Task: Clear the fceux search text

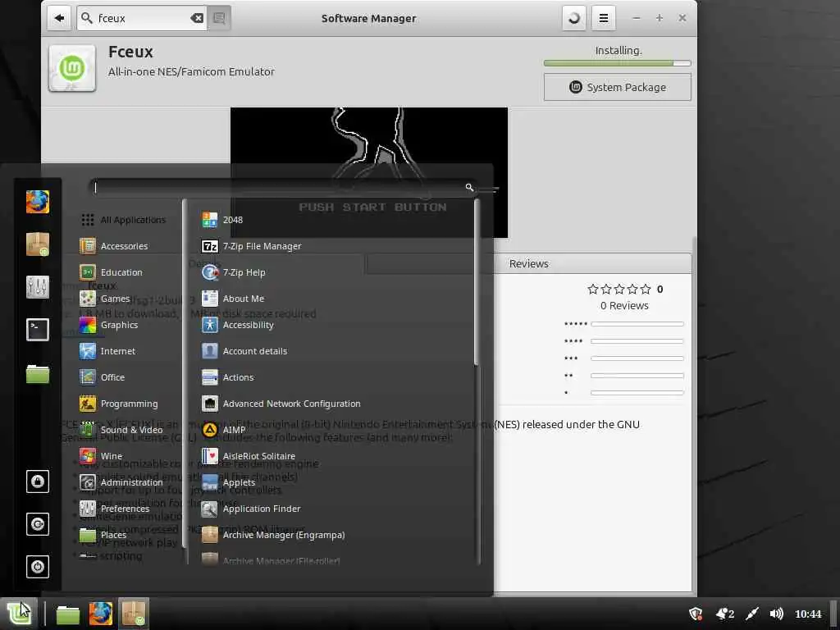Action: tap(197, 18)
